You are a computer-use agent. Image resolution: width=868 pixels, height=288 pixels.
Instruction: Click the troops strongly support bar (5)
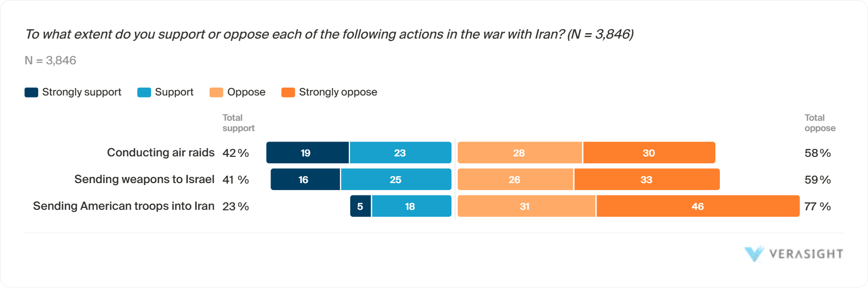click(x=360, y=206)
